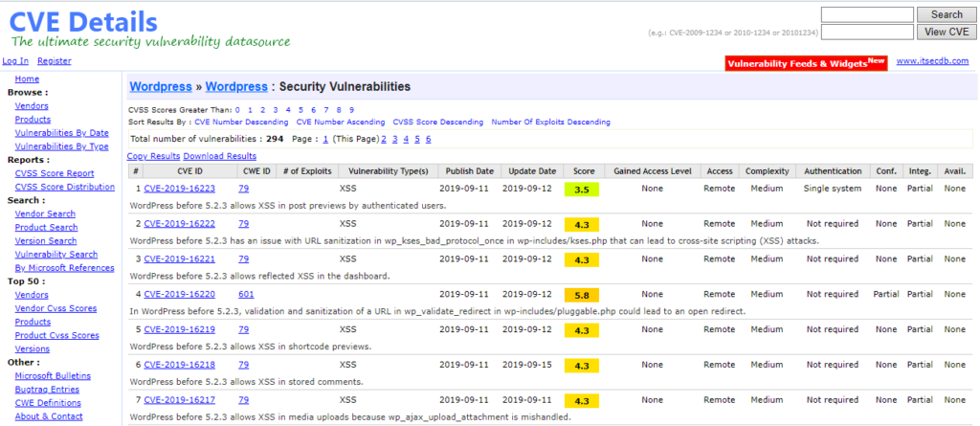Viewport: 980px width, 426px height.
Task: Open Vulnerabilities By Date
Action: (x=61, y=133)
